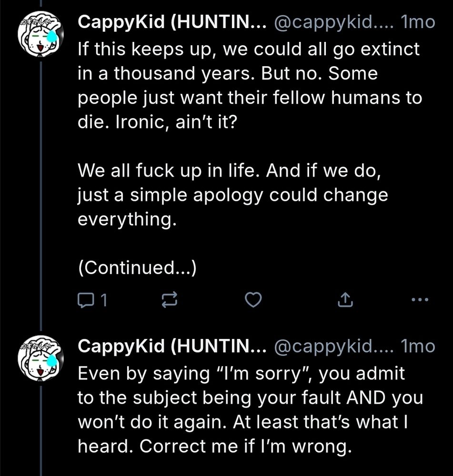The image size is (453, 476).
Task: Tap the share icon on first post
Action: point(344,300)
